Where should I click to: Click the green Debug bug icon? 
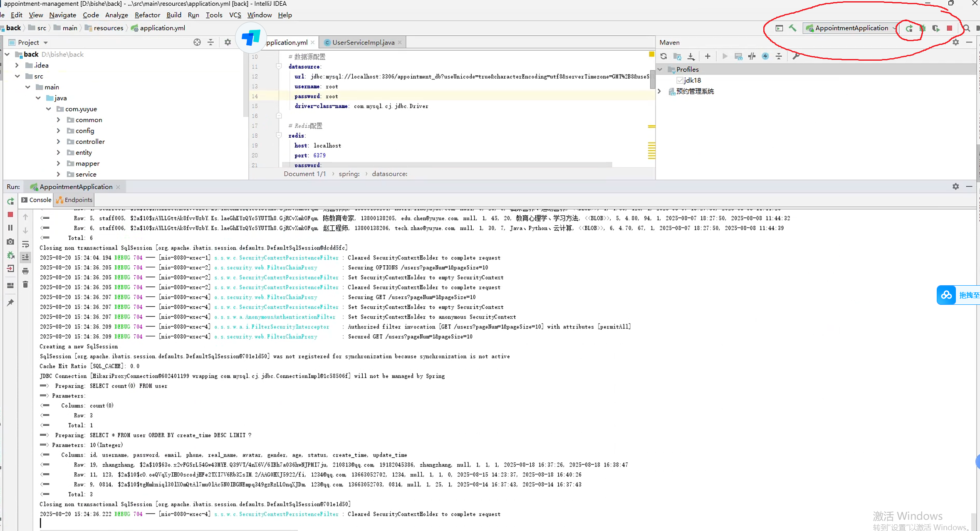point(922,28)
